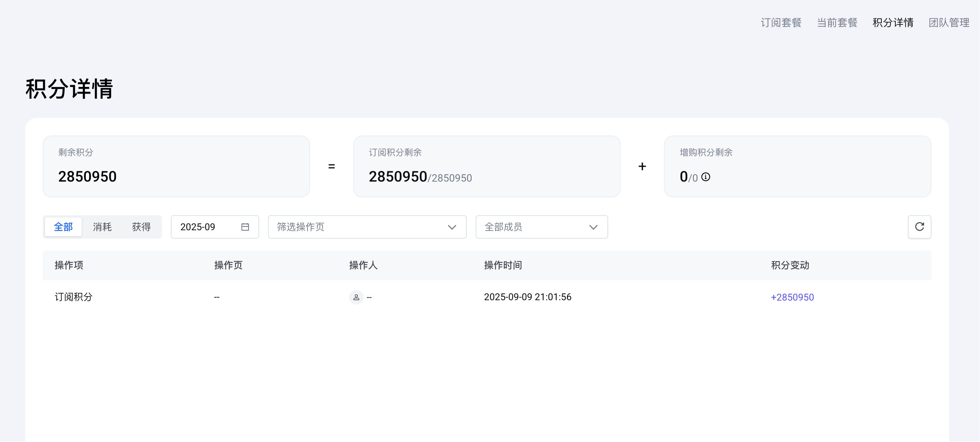
Task: Select the 积分详情 navigation tab
Action: 892,22
